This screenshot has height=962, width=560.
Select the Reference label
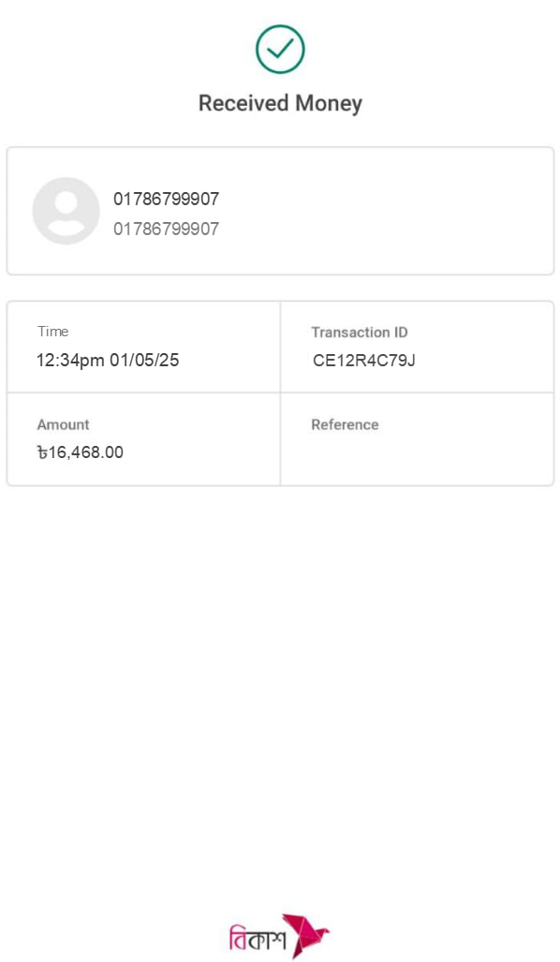(x=345, y=424)
